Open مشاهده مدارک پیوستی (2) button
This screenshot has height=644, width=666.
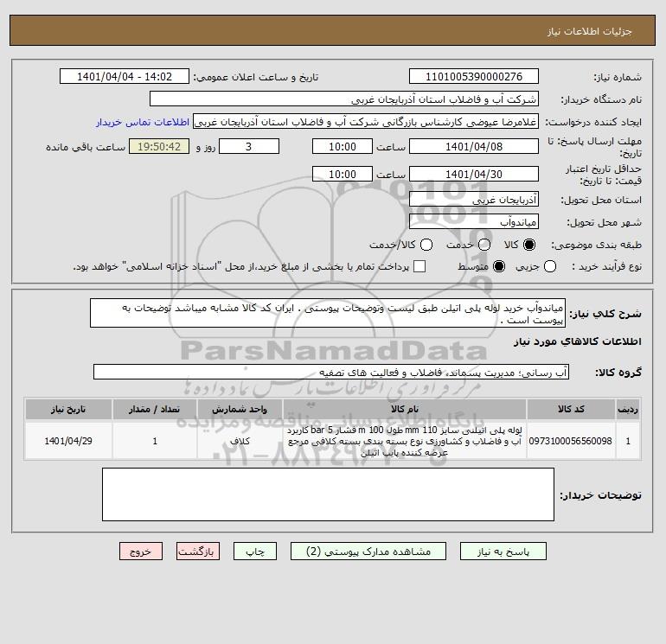coord(368,551)
